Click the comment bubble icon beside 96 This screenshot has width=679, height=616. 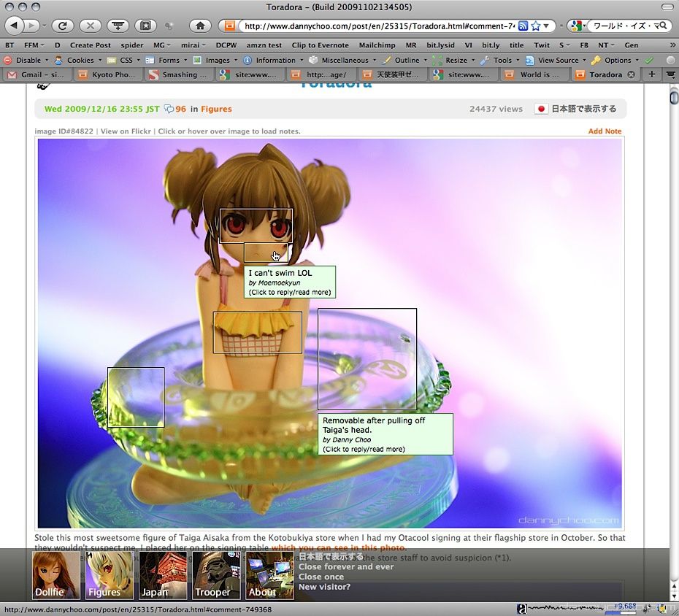[169, 109]
